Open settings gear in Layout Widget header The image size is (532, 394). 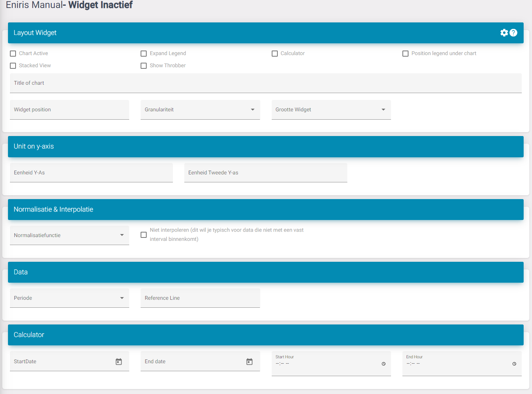click(504, 33)
